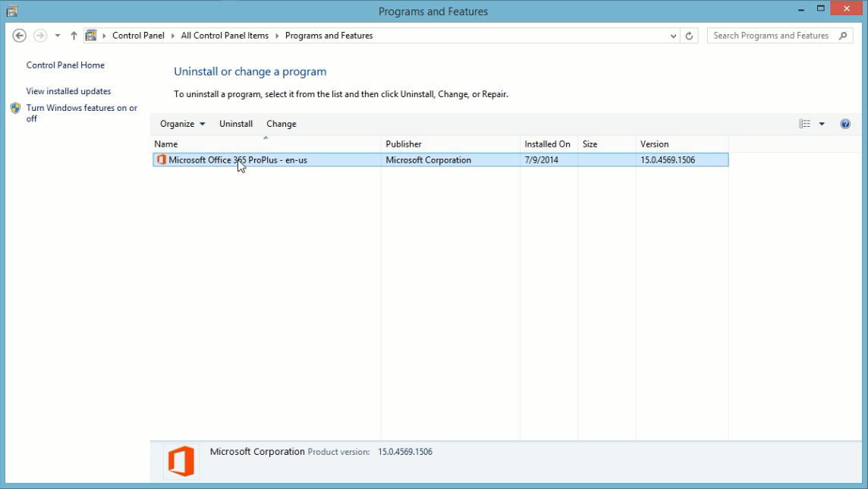Open Control Panel breadcrumb

pos(138,36)
